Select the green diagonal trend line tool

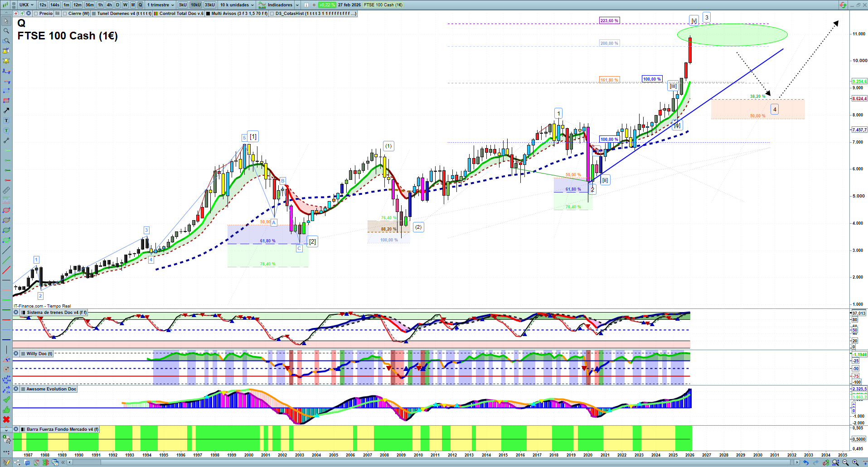pos(6,260)
